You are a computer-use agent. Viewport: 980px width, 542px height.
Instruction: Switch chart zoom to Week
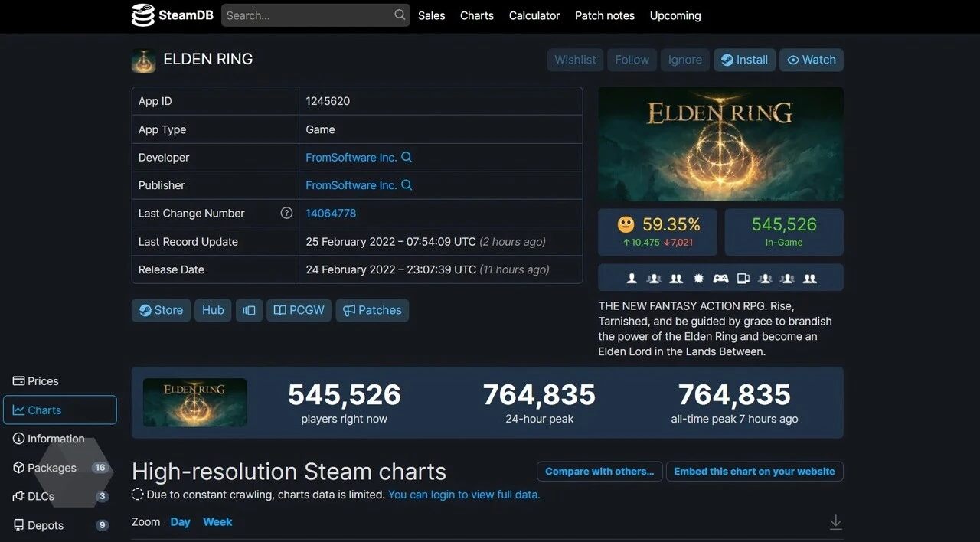(x=217, y=521)
